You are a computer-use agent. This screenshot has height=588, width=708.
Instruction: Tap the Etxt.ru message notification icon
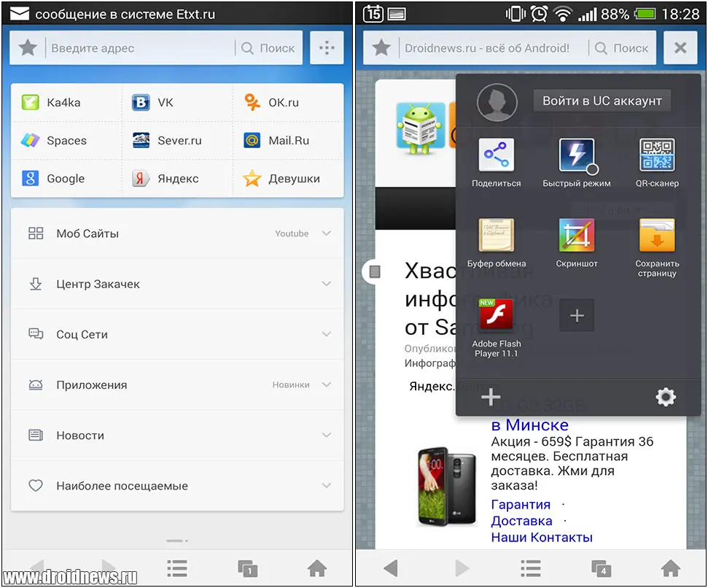tap(20, 14)
